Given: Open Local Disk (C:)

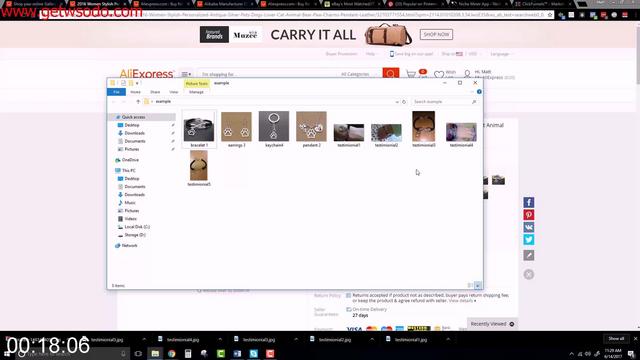Looking at the screenshot, I should (x=137, y=227).
